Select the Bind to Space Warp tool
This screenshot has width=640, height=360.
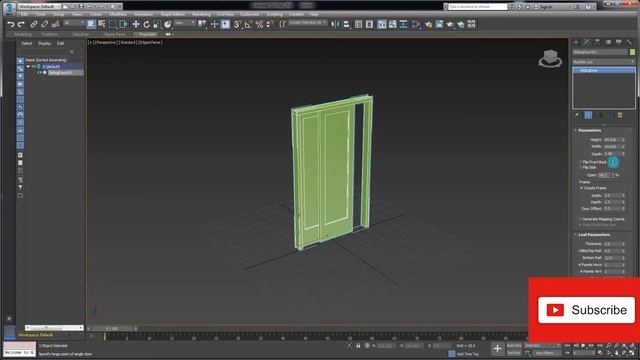(56, 24)
